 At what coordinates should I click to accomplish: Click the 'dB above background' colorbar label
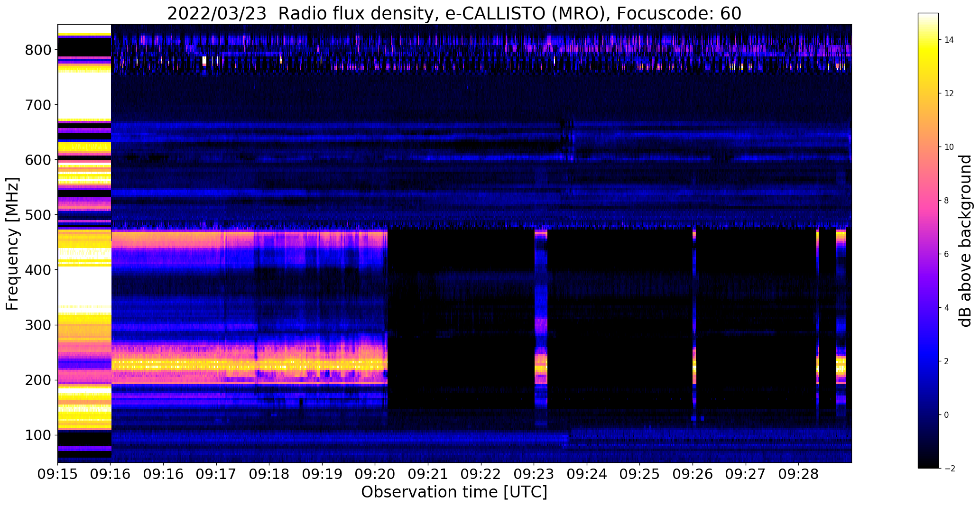(x=965, y=240)
